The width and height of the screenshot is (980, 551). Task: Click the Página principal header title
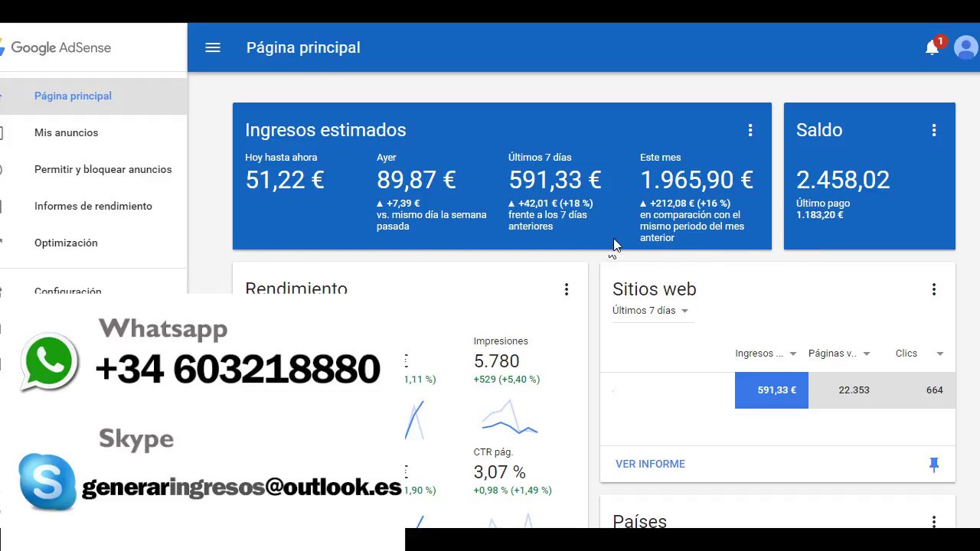tap(303, 47)
